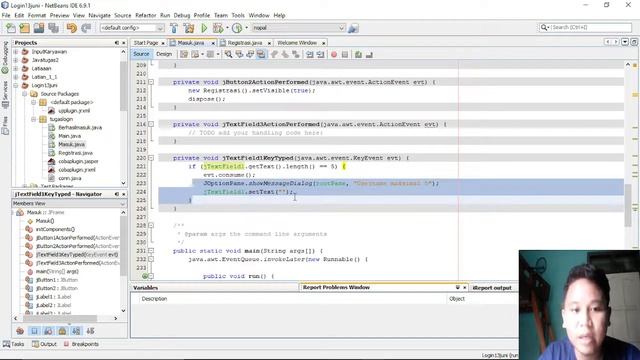This screenshot has width=640, height=360.
Task: Toggle Sort by Name in Navigator
Action: 76,331
